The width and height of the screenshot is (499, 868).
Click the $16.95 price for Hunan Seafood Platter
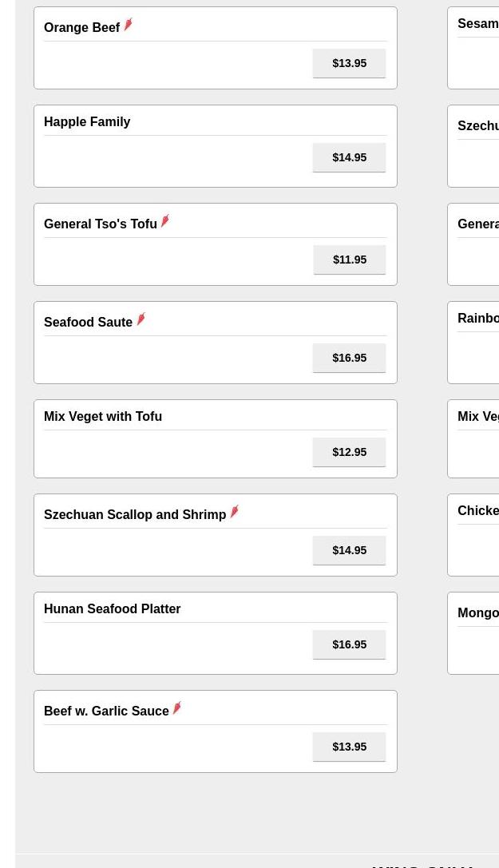349,644
